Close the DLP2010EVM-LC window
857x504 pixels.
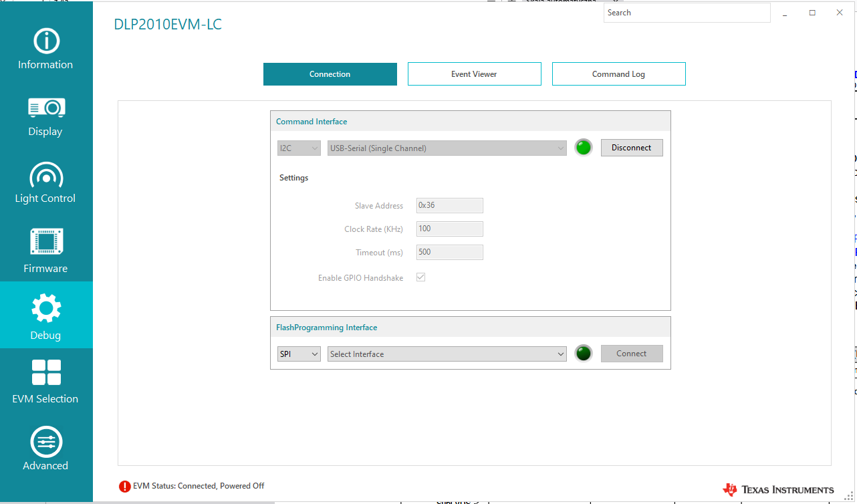840,13
